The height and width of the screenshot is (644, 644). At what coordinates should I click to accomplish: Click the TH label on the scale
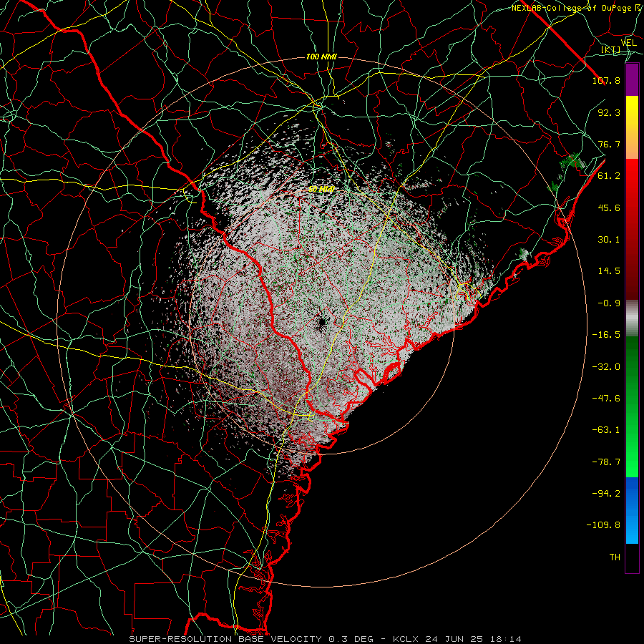(x=615, y=557)
